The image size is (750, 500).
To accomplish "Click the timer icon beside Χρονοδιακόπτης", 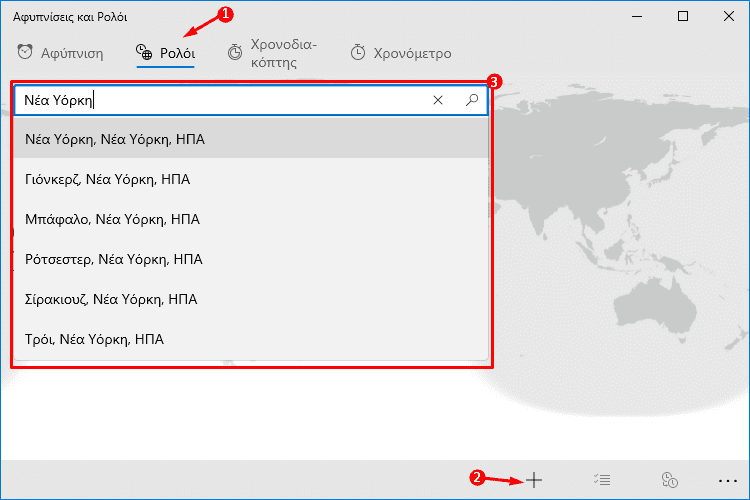I will 234,52.
